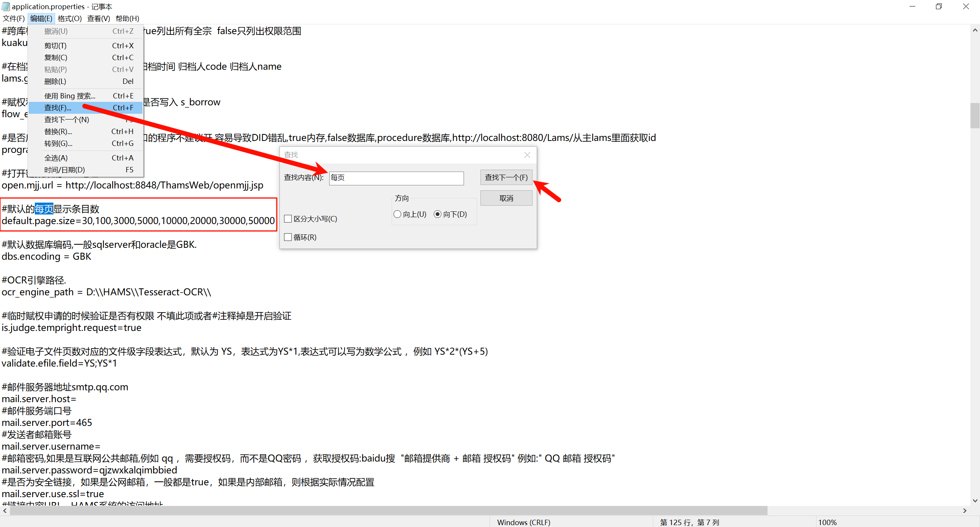Enable the 循环 wrap-around checkbox
The width and height of the screenshot is (980, 527).
click(x=288, y=237)
